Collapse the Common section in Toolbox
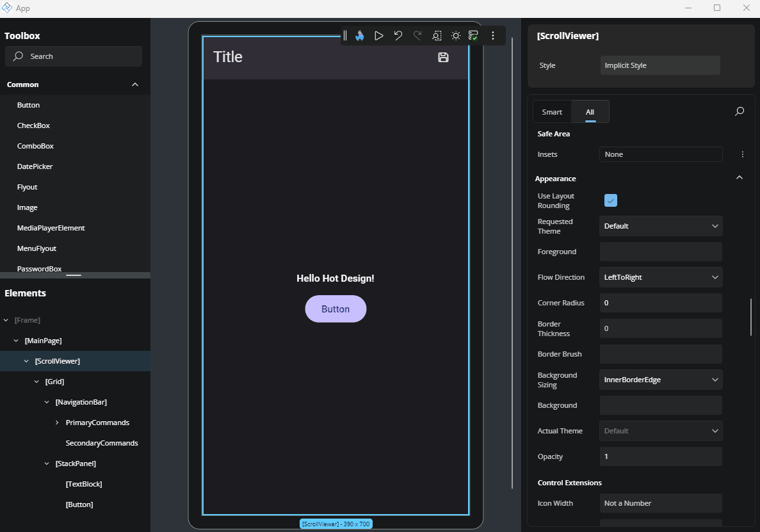The width and height of the screenshot is (760, 532). point(134,84)
